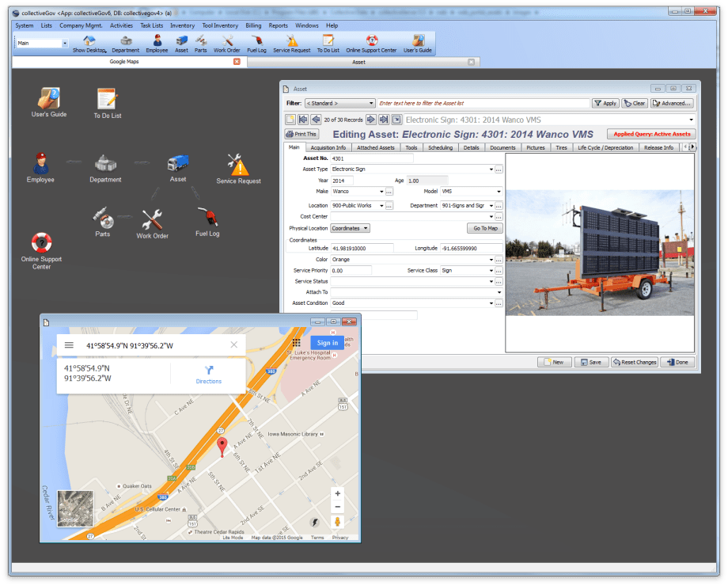Click the Print This button
Screen dimensions: 728x586
coord(301,135)
